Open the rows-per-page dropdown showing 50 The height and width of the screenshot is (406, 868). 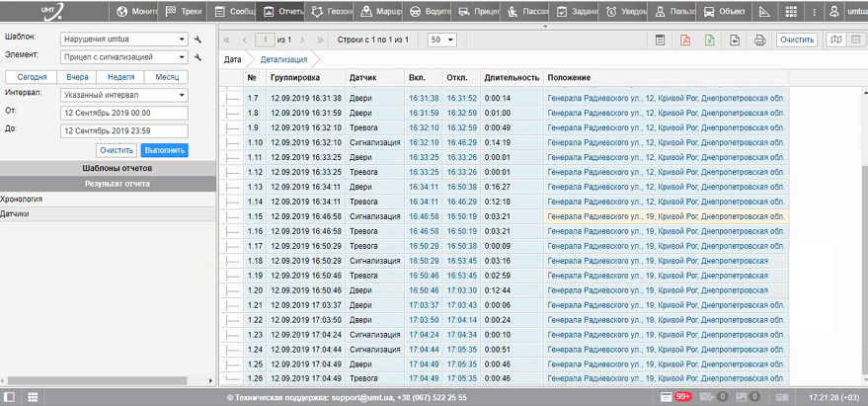441,41
